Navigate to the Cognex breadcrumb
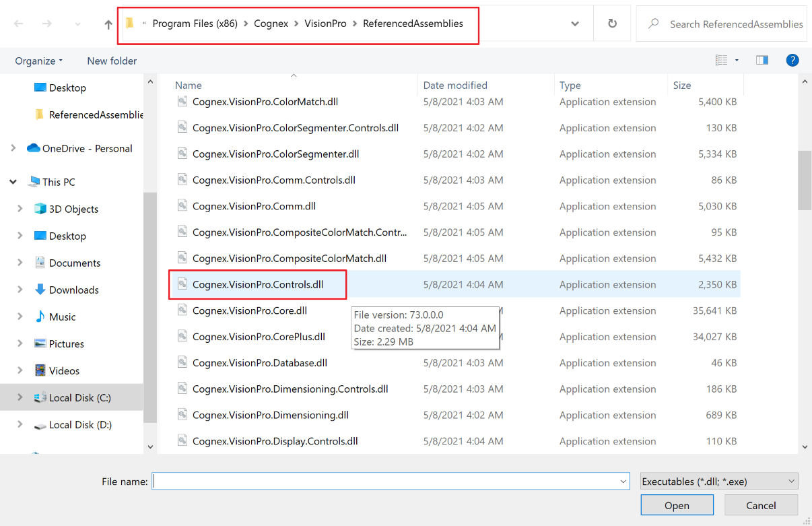The width and height of the screenshot is (812, 526). (271, 23)
